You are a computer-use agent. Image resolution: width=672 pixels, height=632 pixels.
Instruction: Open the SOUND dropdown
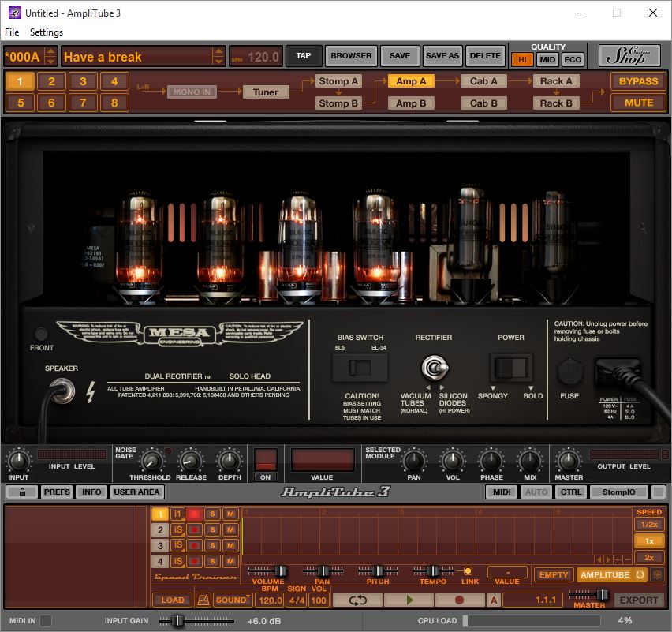pos(233,600)
